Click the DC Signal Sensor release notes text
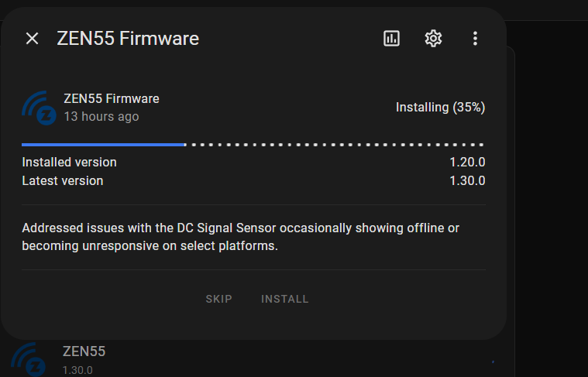Screen dimensions: 588x377 [x=240, y=237]
